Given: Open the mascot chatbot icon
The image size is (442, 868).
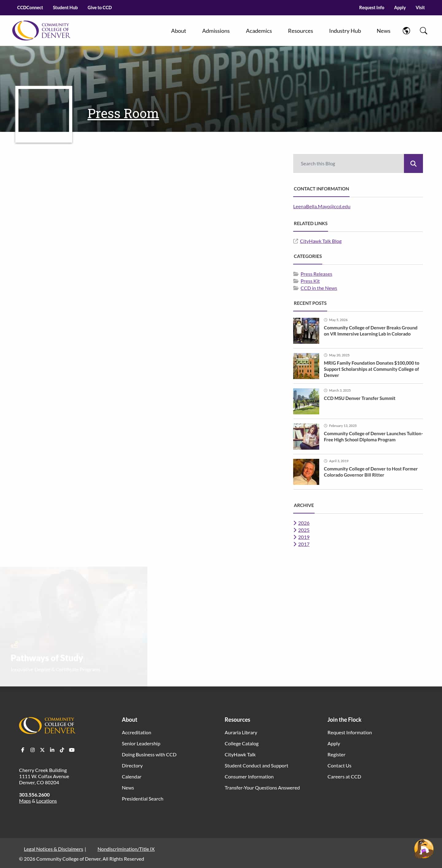Looking at the screenshot, I should coord(424,848).
